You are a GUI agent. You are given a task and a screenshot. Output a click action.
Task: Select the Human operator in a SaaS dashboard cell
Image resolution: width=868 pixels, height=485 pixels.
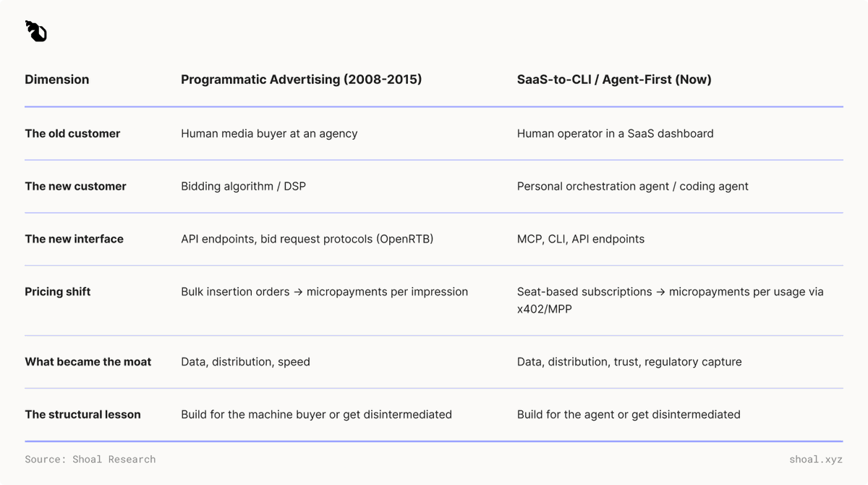click(x=616, y=133)
